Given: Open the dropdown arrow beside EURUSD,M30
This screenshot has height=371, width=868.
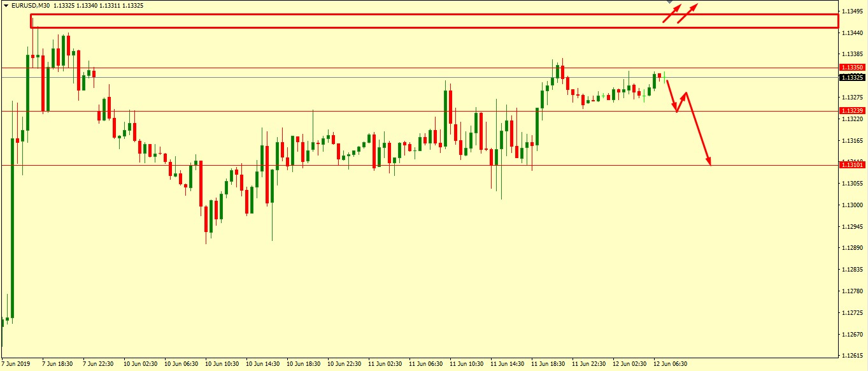Looking at the screenshot, I should (6, 6).
